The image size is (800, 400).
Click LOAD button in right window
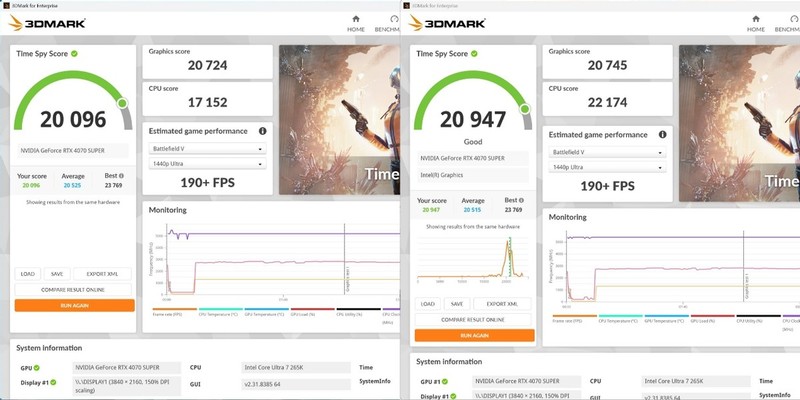coord(428,304)
